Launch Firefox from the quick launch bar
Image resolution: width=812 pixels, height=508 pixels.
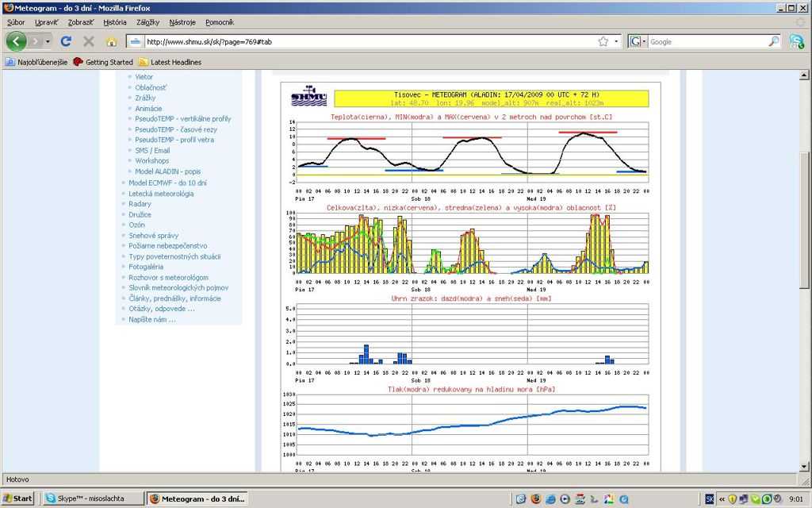click(x=535, y=499)
